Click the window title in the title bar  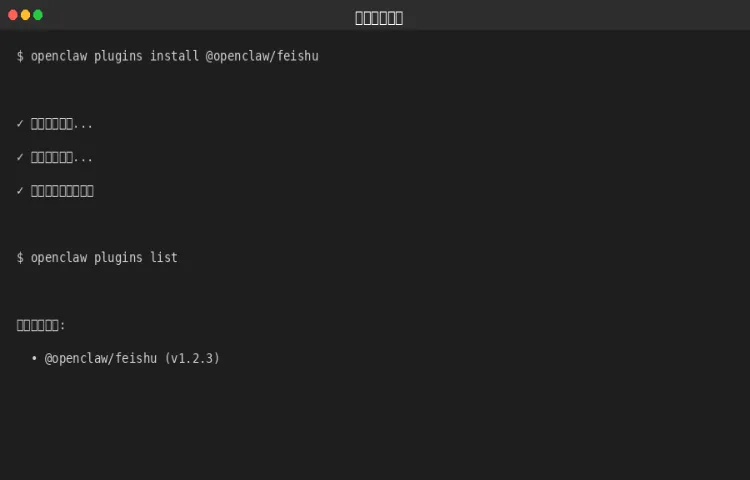point(379,18)
